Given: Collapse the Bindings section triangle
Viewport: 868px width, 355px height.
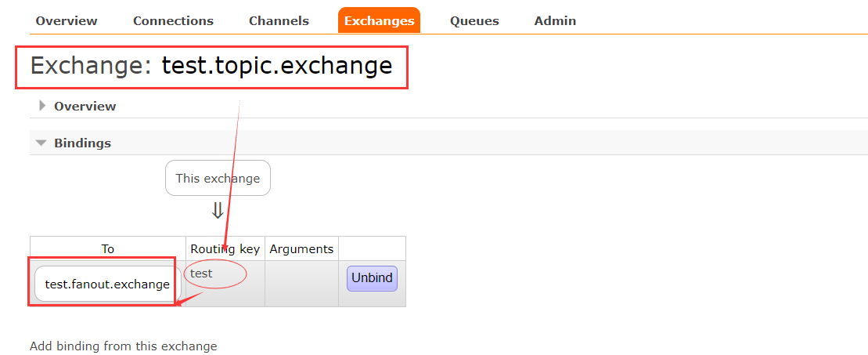Looking at the screenshot, I should point(41,143).
